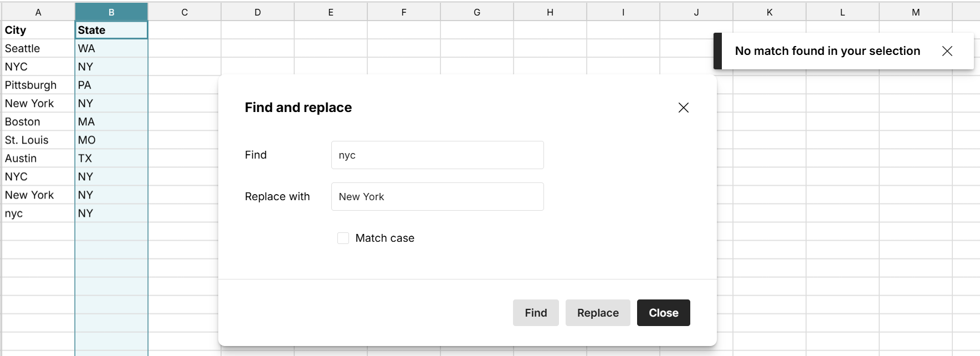Enable the Match case checkbox
The width and height of the screenshot is (980, 356).
(x=343, y=238)
